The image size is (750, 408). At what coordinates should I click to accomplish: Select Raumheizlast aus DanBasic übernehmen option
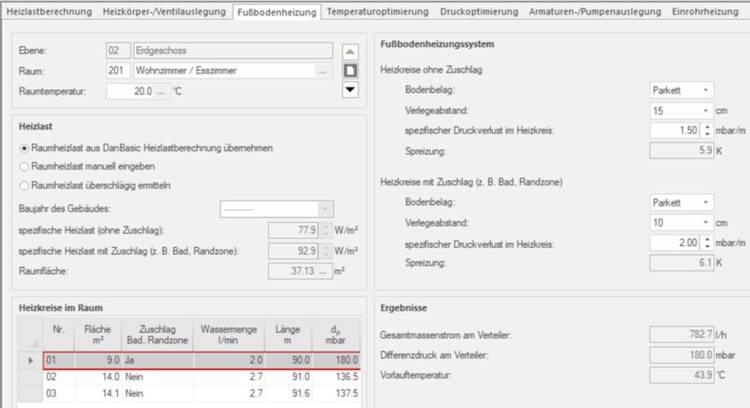pos(26,147)
